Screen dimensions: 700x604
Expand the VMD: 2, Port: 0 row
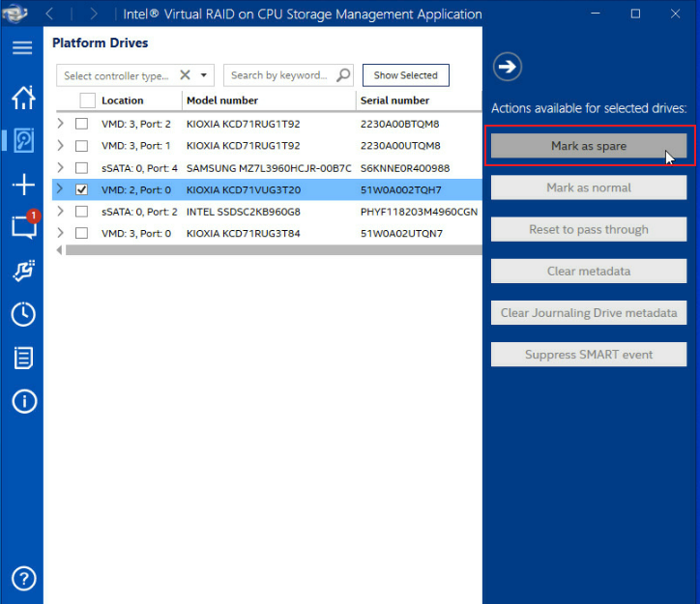(61, 189)
